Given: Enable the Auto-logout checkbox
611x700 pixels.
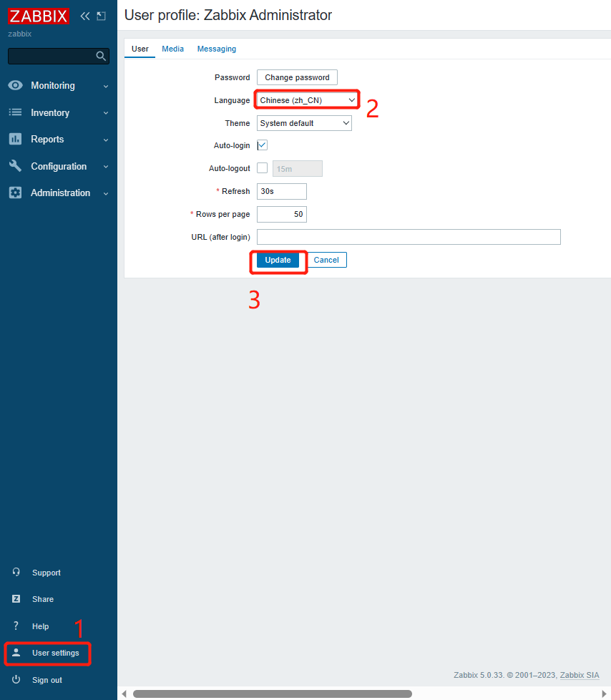Looking at the screenshot, I should [262, 168].
